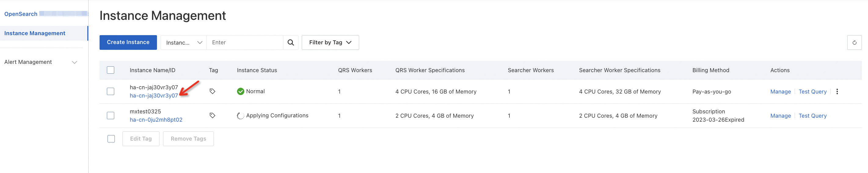Viewport: 868px width, 173px height.
Task: Check the box for mxtest0325 row
Action: (x=111, y=116)
